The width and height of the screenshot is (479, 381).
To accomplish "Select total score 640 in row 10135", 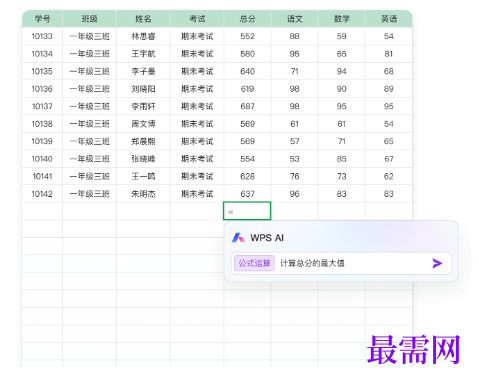I will point(247,71).
